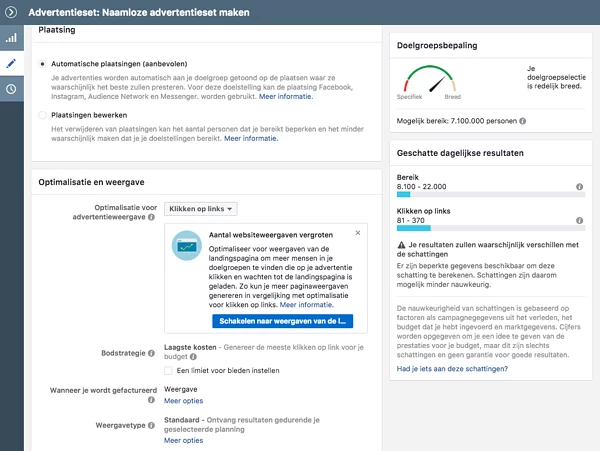Click the Doelgroepsbepaling panel heading
Image resolution: width=600 pixels, height=451 pixels.
click(437, 46)
